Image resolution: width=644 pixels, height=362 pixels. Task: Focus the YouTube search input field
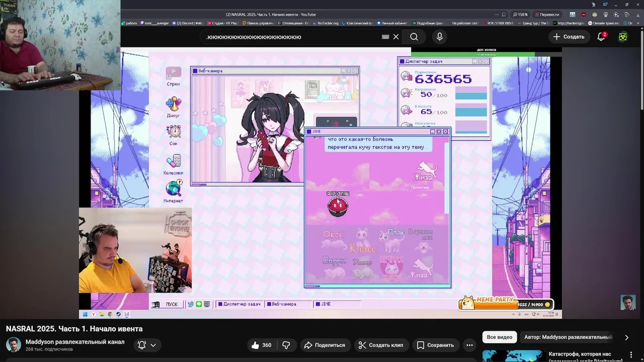[x=292, y=37]
